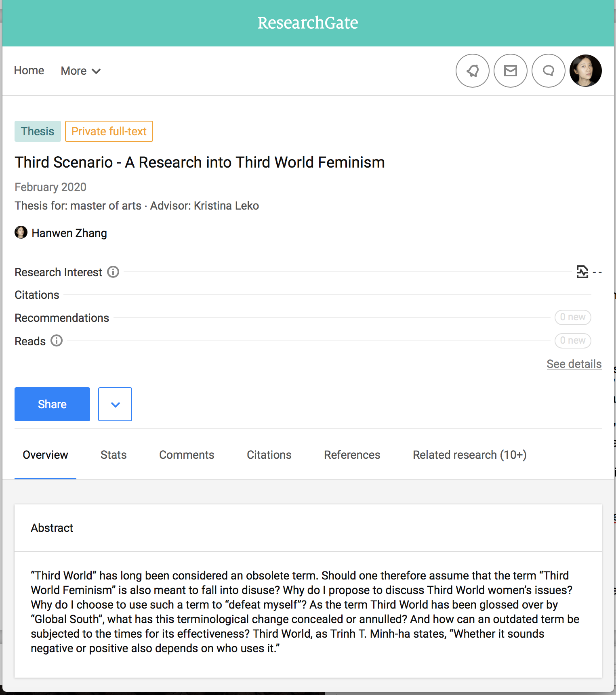Screen dimensions: 616x695
Task: Open the messages envelope icon
Action: click(x=510, y=71)
